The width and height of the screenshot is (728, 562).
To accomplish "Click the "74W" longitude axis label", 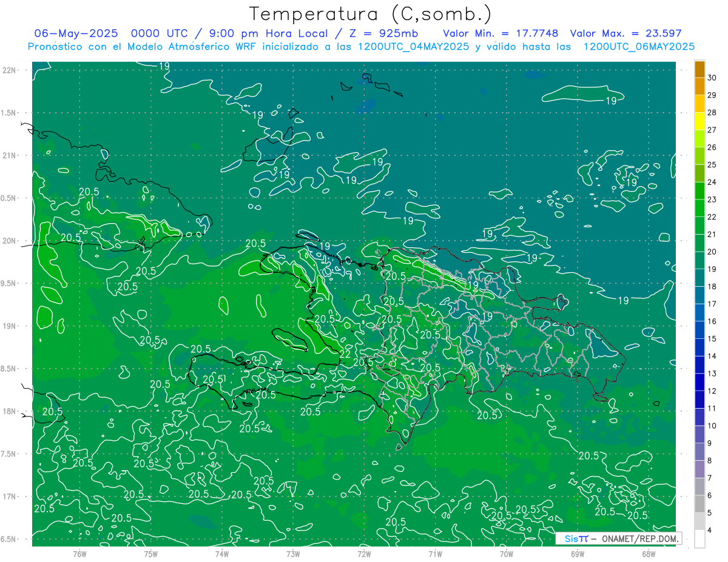I will click(221, 554).
